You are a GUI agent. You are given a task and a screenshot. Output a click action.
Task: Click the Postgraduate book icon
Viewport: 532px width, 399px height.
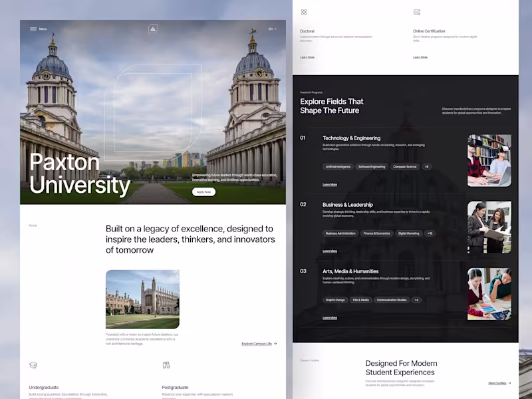pyautogui.click(x=166, y=365)
